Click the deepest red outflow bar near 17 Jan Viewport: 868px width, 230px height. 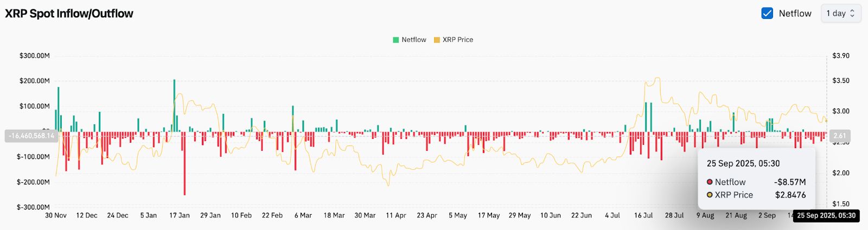point(184,163)
